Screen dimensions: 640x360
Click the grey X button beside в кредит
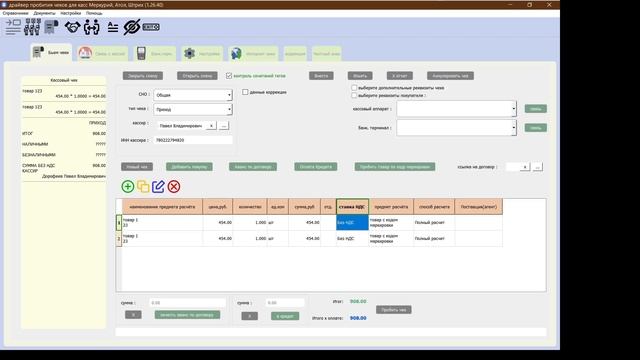coord(249,316)
